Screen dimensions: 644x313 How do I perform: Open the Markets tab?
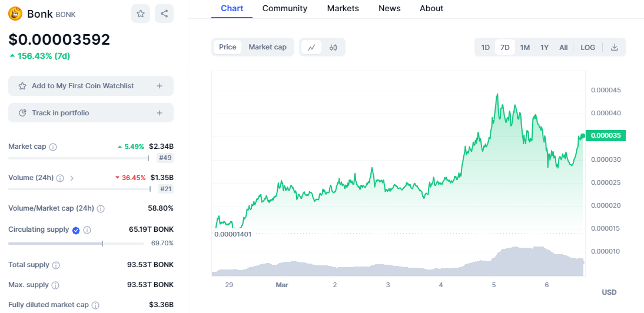pyautogui.click(x=343, y=8)
